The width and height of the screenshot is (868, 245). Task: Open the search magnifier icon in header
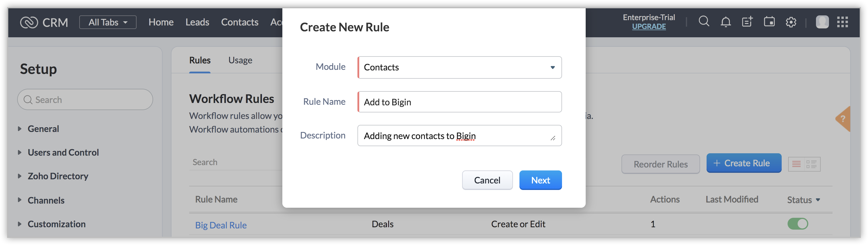click(x=704, y=22)
